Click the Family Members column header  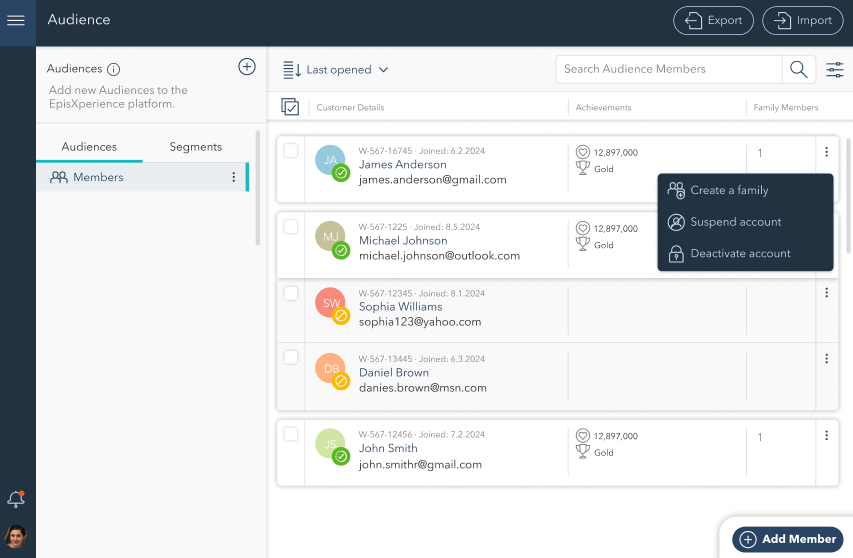(x=786, y=108)
